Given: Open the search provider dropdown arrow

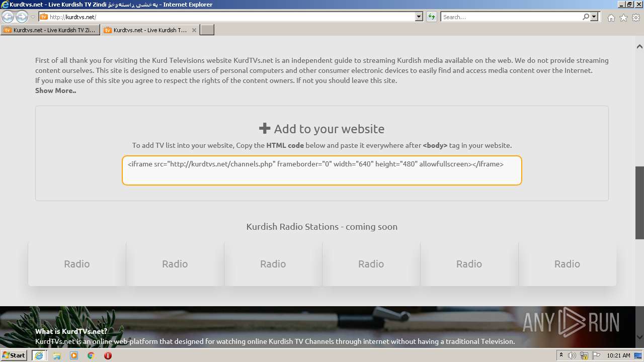Looking at the screenshot, I should (x=595, y=17).
